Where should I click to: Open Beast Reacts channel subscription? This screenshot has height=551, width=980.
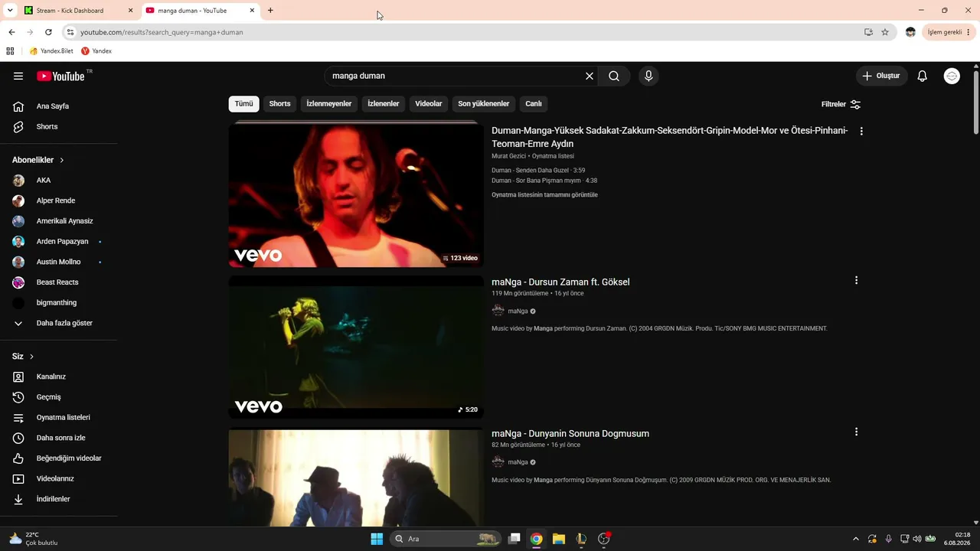tap(59, 282)
